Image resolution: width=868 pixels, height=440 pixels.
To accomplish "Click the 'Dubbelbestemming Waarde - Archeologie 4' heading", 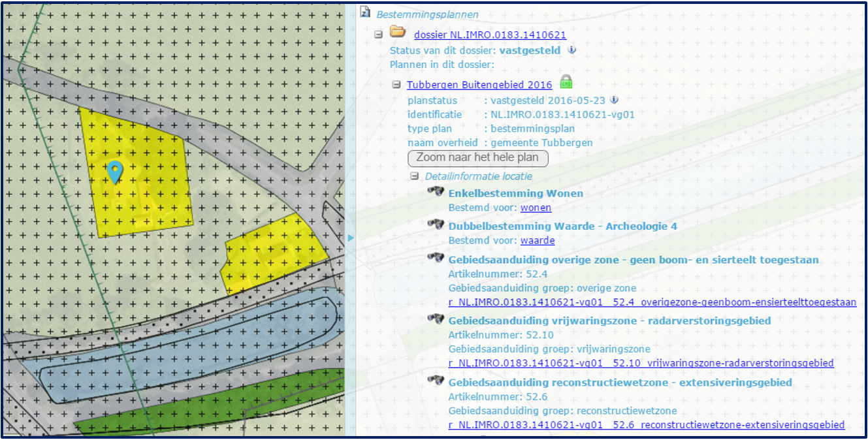I will (563, 226).
